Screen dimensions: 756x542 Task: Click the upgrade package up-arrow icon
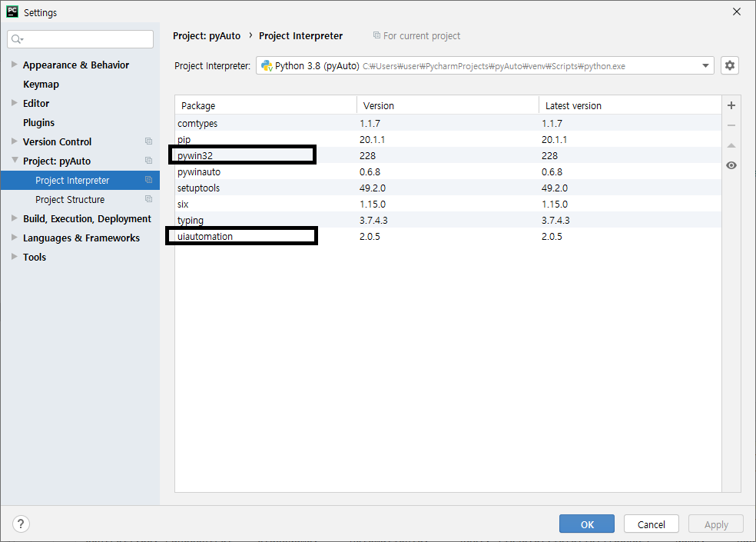[731, 145]
